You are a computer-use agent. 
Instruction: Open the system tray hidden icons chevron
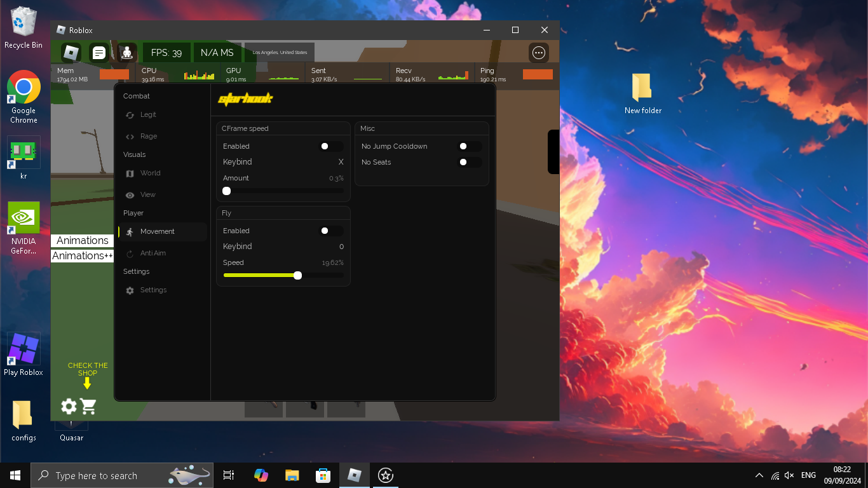[759, 475]
